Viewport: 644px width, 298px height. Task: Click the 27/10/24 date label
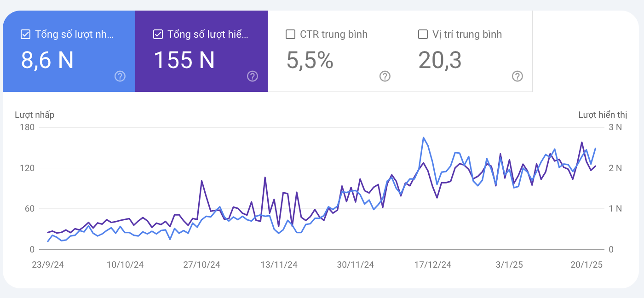(201, 265)
